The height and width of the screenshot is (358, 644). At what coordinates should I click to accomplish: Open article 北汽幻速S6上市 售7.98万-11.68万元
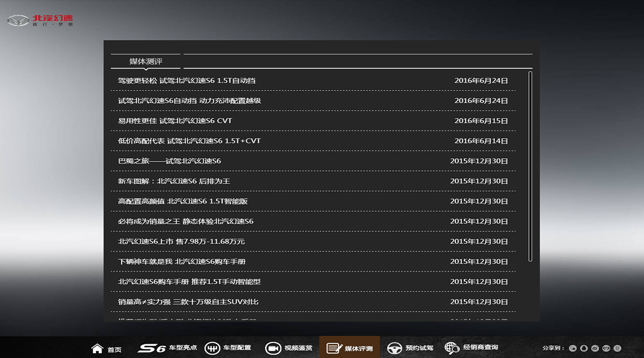[x=181, y=241]
